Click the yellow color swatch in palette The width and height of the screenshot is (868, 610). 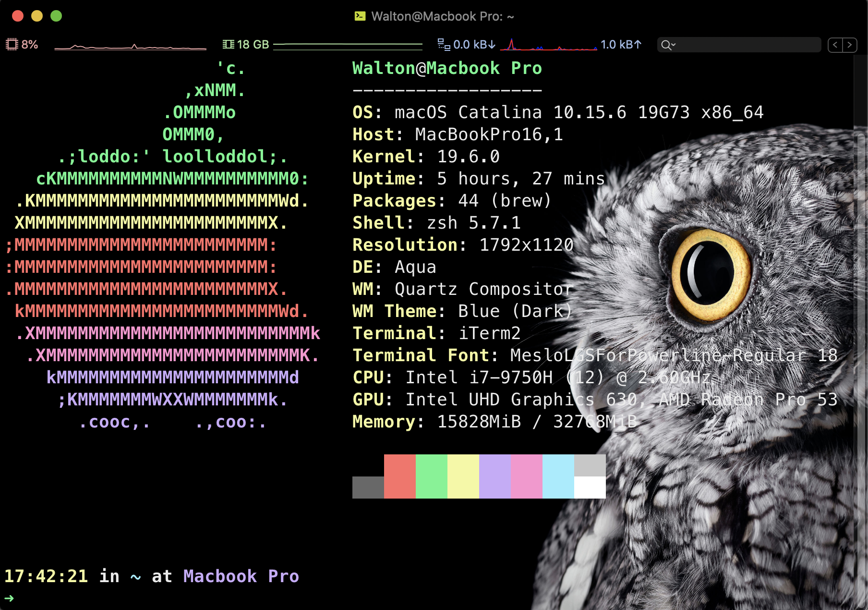coord(463,476)
